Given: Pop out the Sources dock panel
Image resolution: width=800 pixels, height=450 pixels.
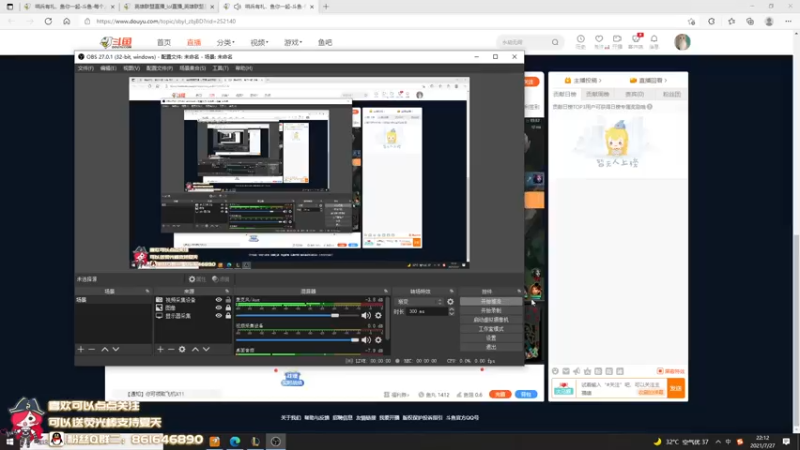Looking at the screenshot, I should click(227, 291).
